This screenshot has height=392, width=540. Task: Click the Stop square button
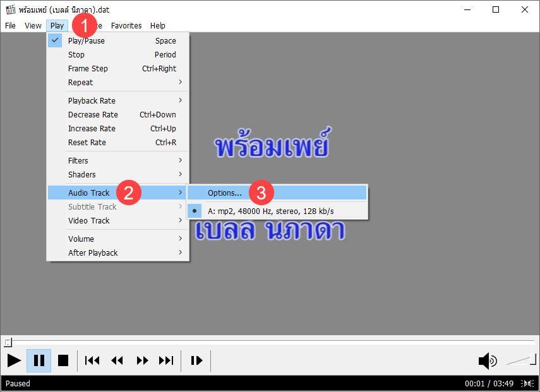[x=63, y=360]
